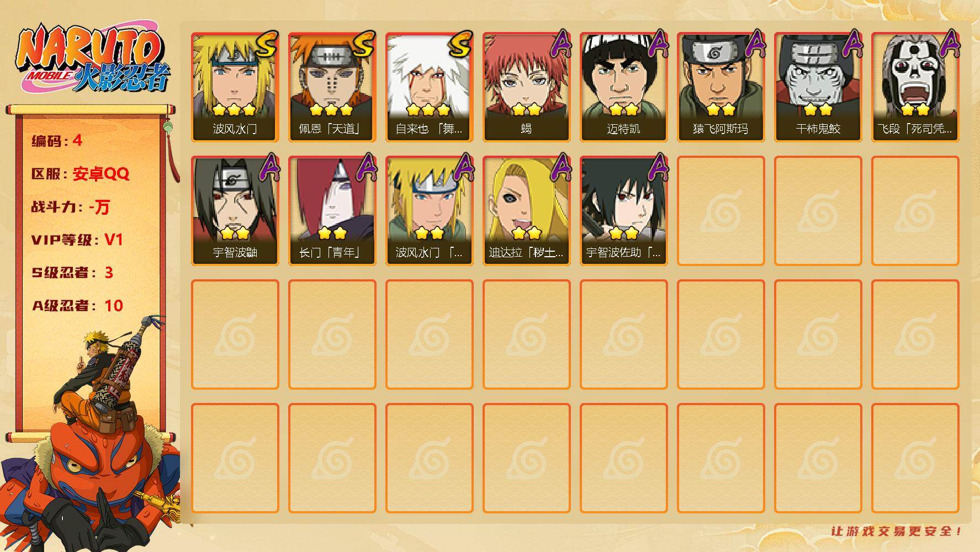Image resolution: width=980 pixels, height=552 pixels.
Task: Click the Naruto on toad illustration
Action: tap(91, 436)
